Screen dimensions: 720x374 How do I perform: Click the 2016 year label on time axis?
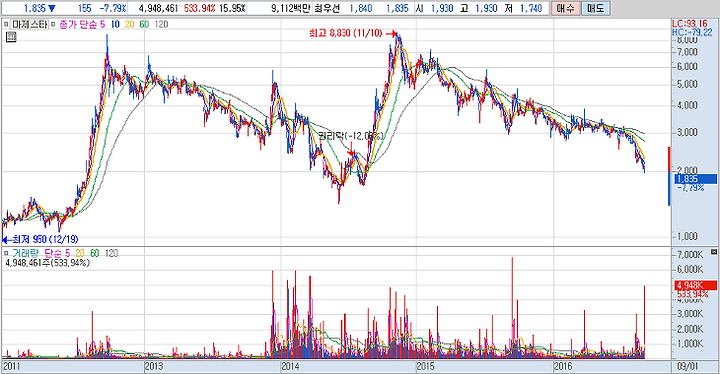click(x=563, y=366)
